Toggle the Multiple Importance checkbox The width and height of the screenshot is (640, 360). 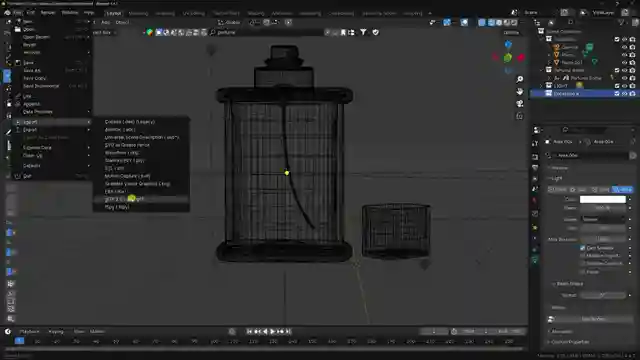(x=582, y=256)
